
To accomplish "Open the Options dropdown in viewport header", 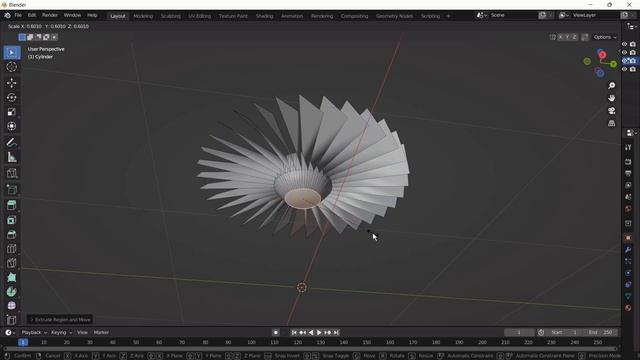I will [604, 37].
